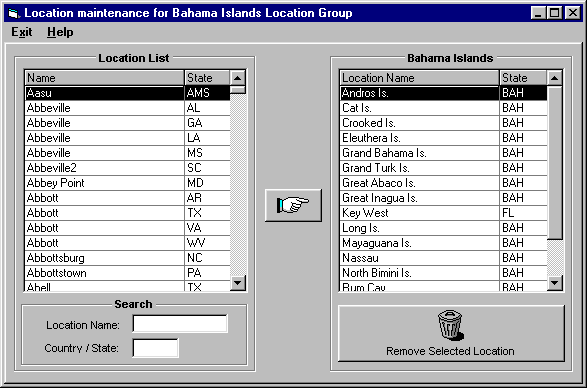Click the Bahama Islands list scroll up arrow

(x=554, y=78)
